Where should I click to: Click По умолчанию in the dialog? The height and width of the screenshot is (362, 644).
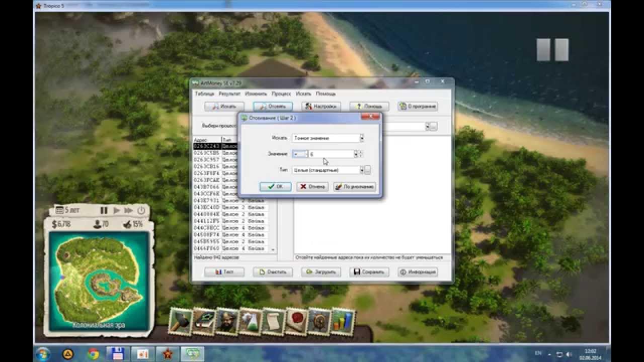[355, 187]
